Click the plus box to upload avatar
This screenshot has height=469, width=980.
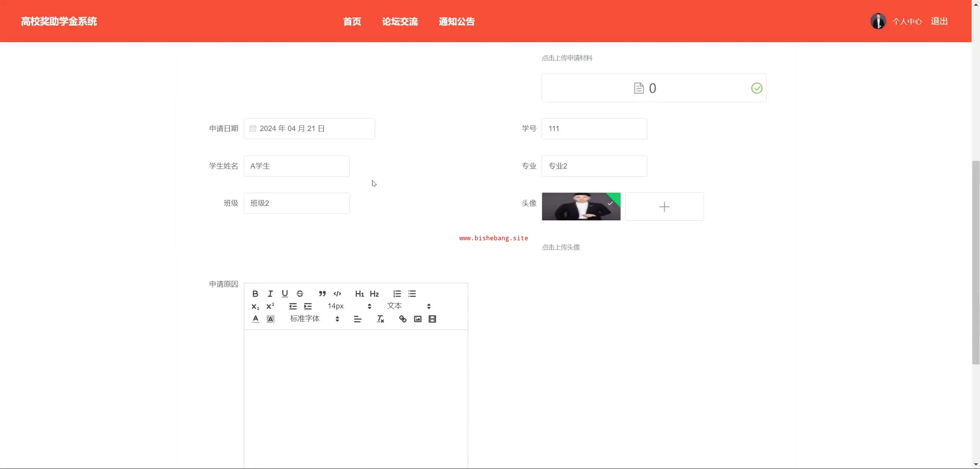coord(664,207)
